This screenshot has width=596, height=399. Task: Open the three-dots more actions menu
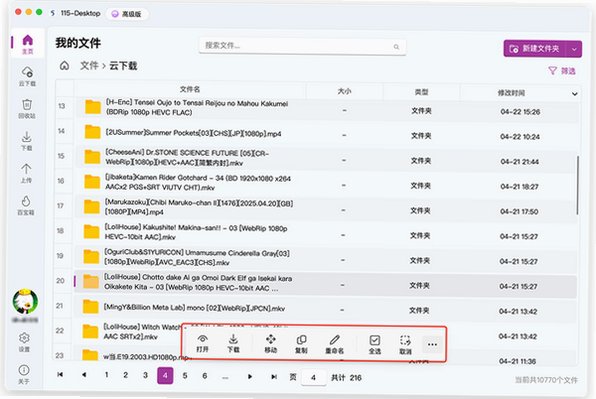[x=432, y=345]
